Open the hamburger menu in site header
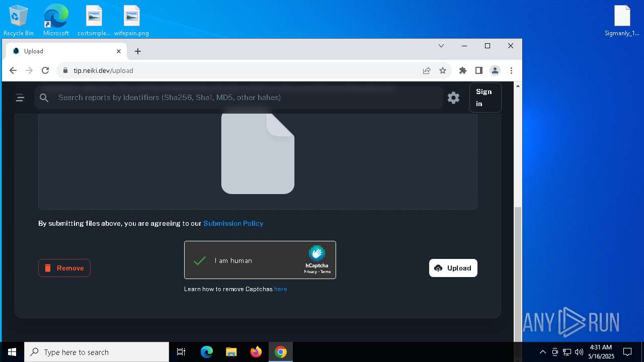Screen dimensions: 644x362 click(20, 98)
